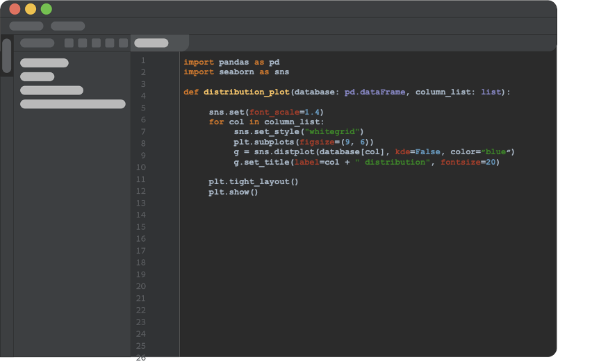Screen dimensions: 592x364
Task: Click line number 25 in the gutter
Action: tap(141, 346)
